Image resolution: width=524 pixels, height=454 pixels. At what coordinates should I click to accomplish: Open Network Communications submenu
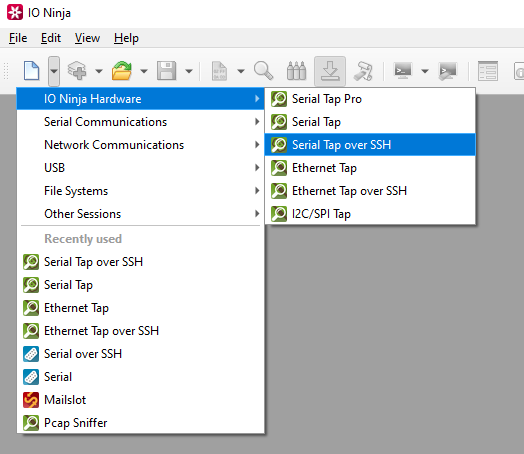click(140, 145)
